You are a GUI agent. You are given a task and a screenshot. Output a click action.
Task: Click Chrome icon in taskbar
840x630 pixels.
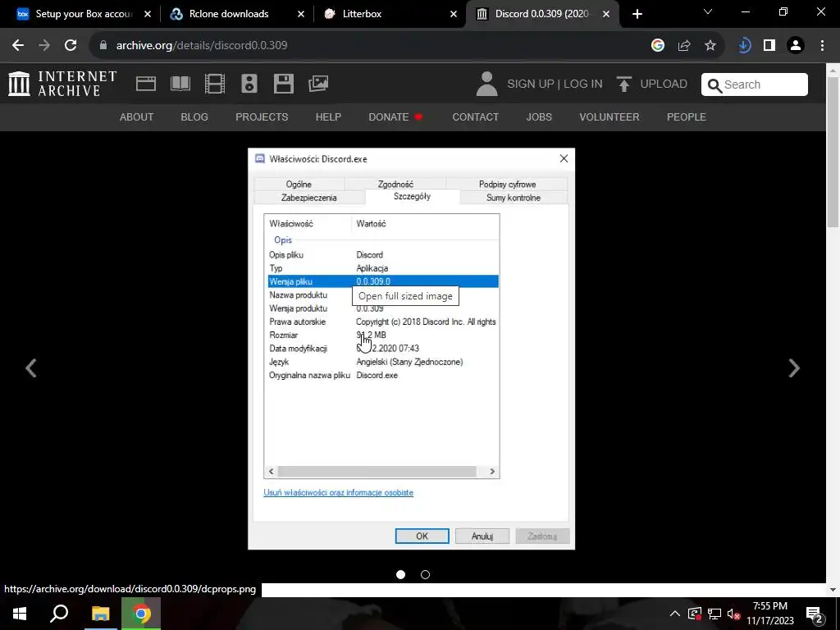tap(141, 614)
